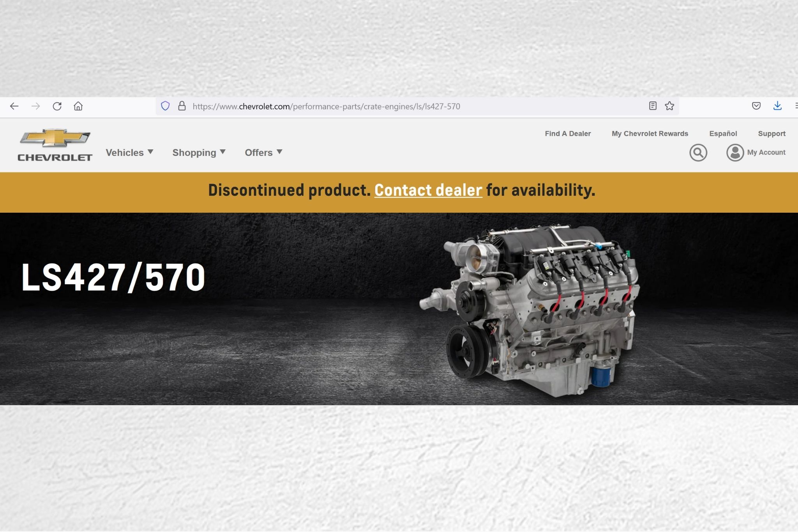Screen dimensions: 798x532
Task: Click the browser back arrow
Action: tap(14, 106)
